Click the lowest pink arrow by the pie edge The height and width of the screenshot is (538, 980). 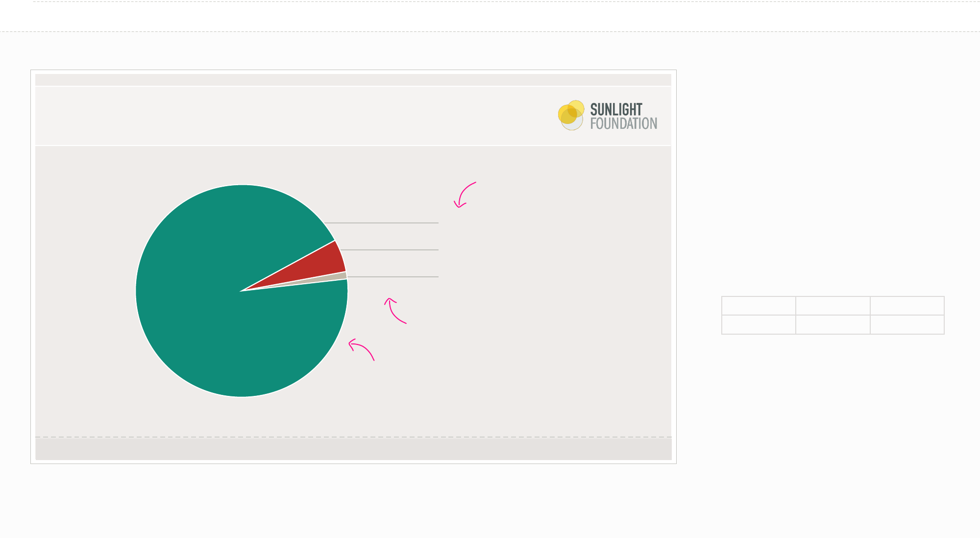tap(362, 350)
